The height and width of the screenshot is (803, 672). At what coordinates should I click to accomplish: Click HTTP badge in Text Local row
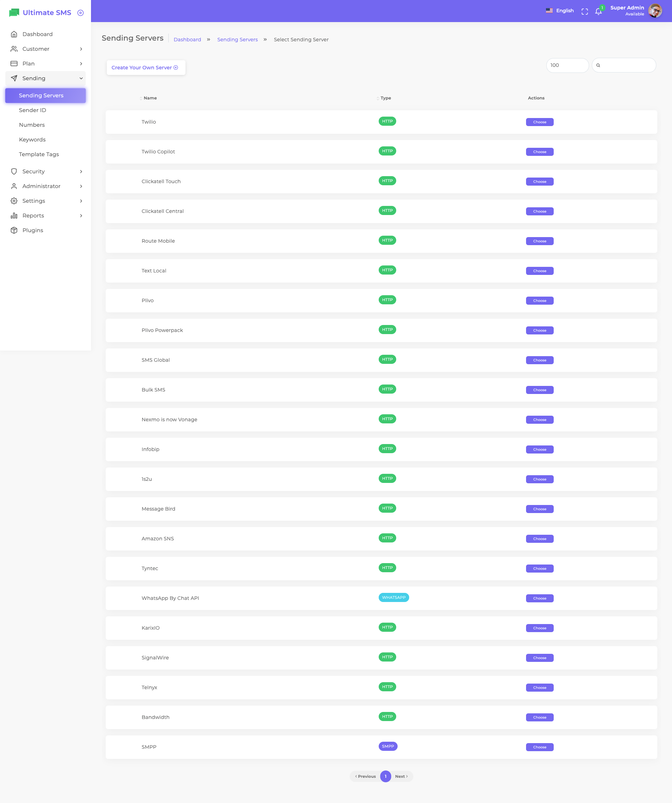tap(387, 270)
